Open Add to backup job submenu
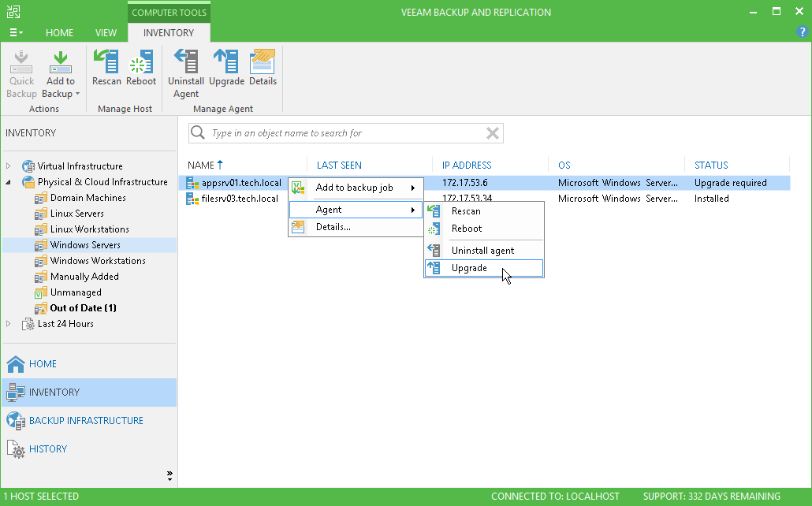The image size is (812, 506). pos(356,188)
